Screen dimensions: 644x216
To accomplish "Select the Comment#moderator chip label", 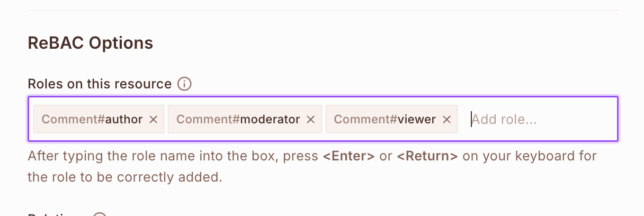I will pyautogui.click(x=238, y=120).
